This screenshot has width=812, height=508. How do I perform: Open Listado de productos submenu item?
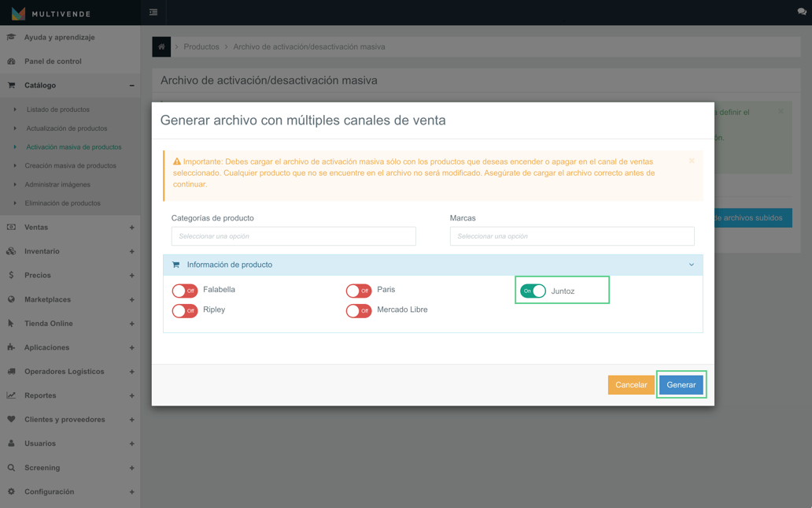[x=58, y=109]
